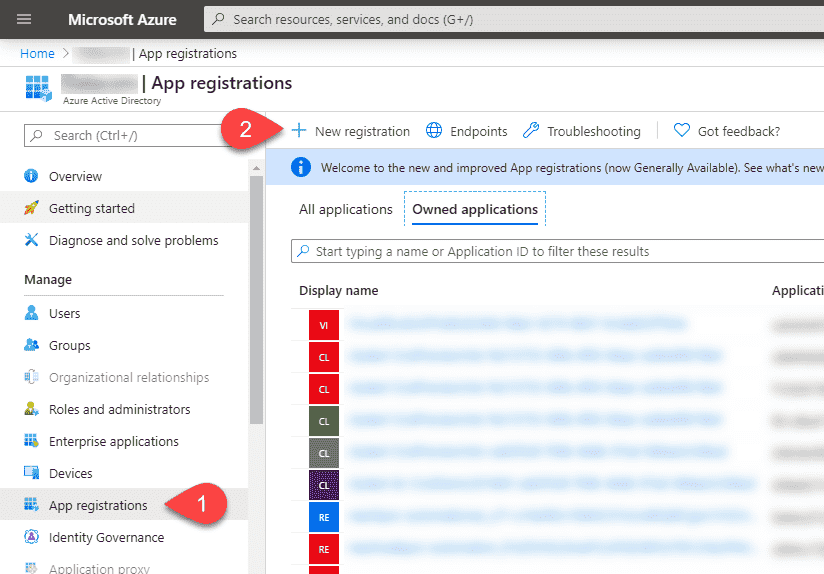
Task: Open the app with blue RE badge
Action: click(324, 517)
